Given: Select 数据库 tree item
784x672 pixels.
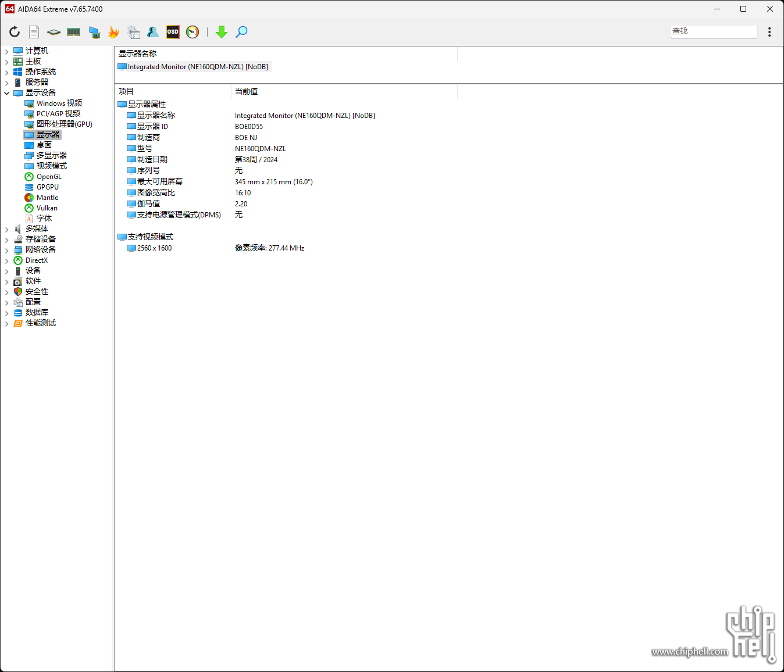Looking at the screenshot, I should pyautogui.click(x=31, y=313).
